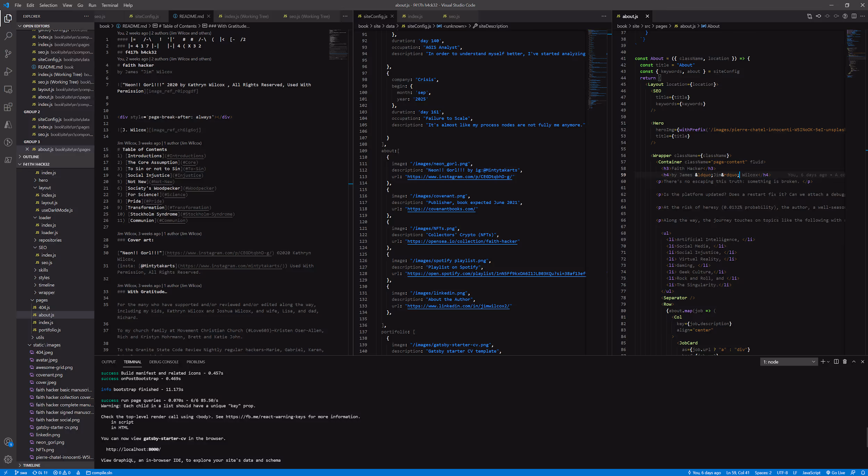Open the Extensions view
Viewport: 868px width, 476px height.
(x=8, y=107)
